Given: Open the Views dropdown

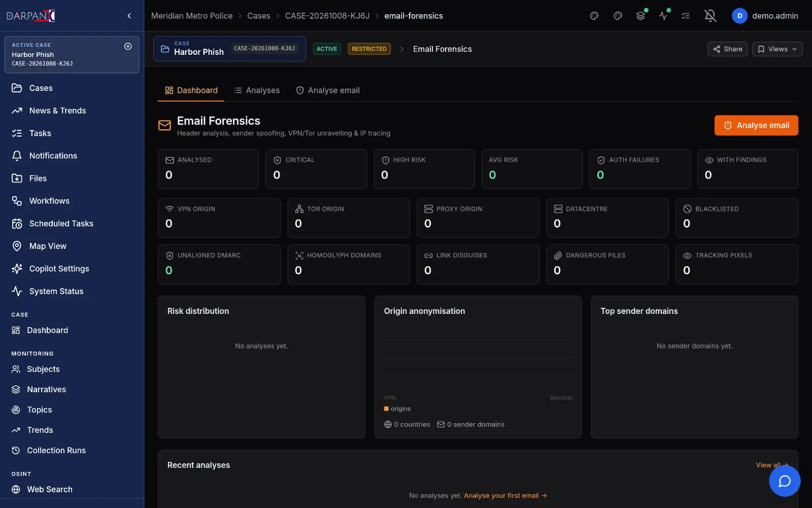Looking at the screenshot, I should point(777,49).
